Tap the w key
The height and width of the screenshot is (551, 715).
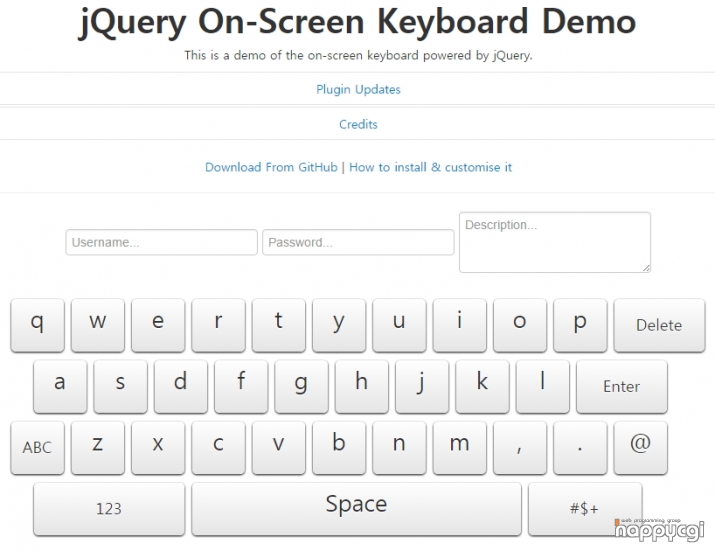point(98,325)
